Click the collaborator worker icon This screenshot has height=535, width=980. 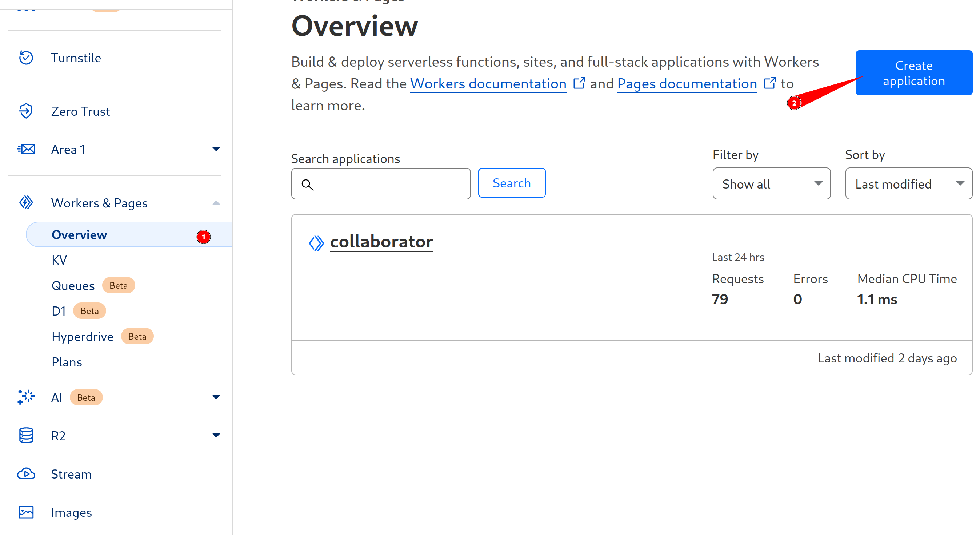(x=316, y=243)
